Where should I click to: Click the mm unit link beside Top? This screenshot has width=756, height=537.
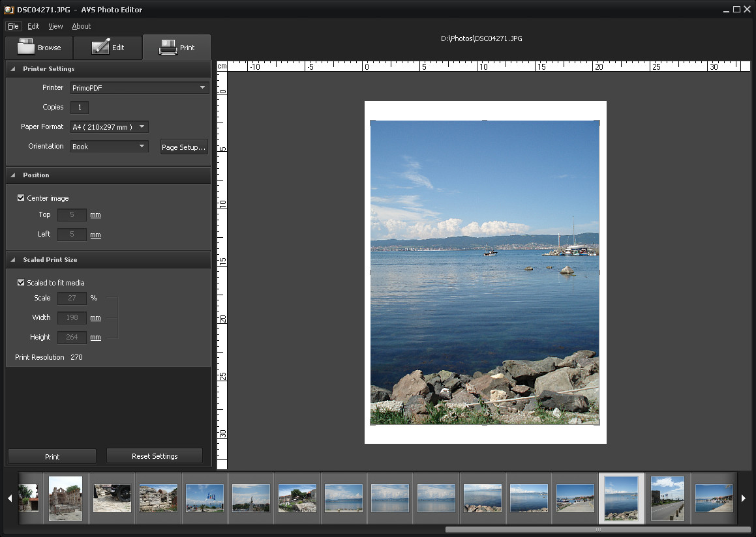[x=95, y=215]
